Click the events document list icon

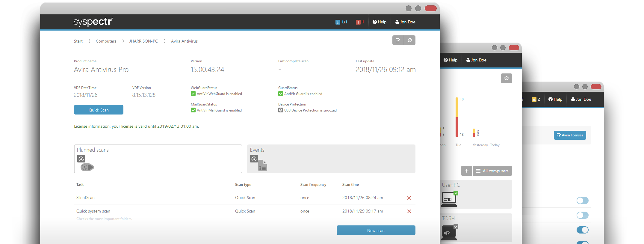[x=263, y=165]
